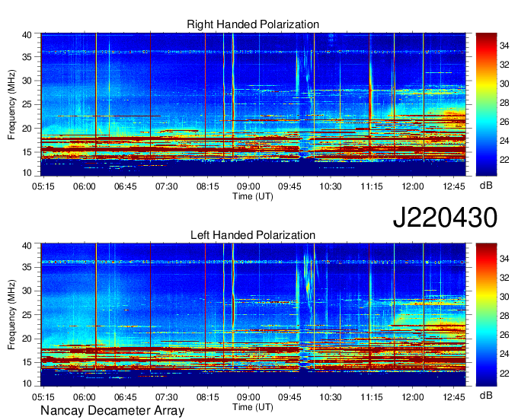Click the 07:30 time tick on the top plot
This screenshot has height=420, width=518.
point(167,186)
